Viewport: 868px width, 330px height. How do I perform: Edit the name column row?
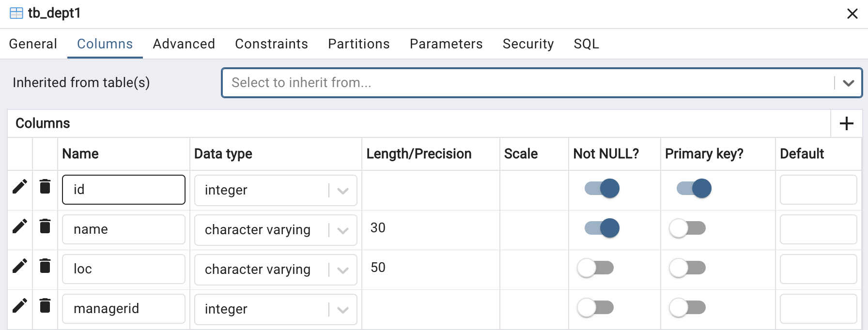click(x=20, y=226)
